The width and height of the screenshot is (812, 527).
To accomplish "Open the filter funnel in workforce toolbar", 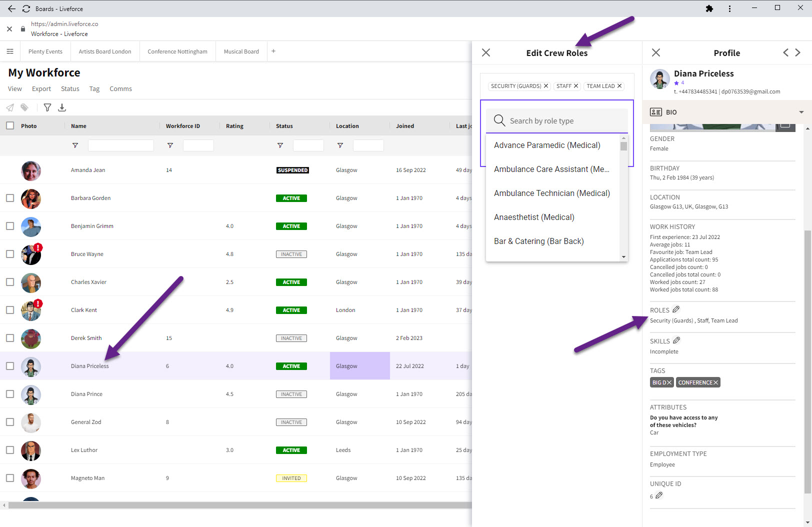I will pos(47,107).
